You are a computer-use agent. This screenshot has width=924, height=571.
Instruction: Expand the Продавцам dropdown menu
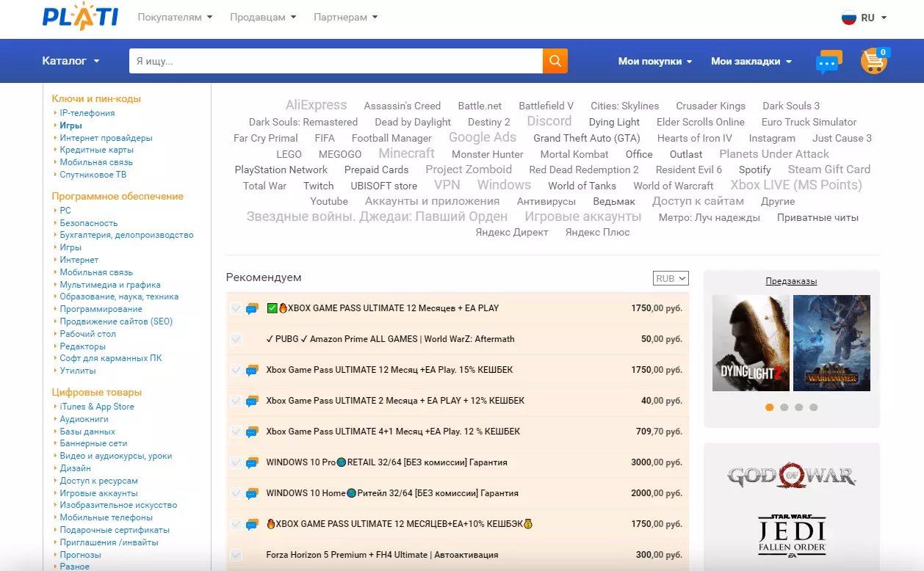click(x=263, y=17)
